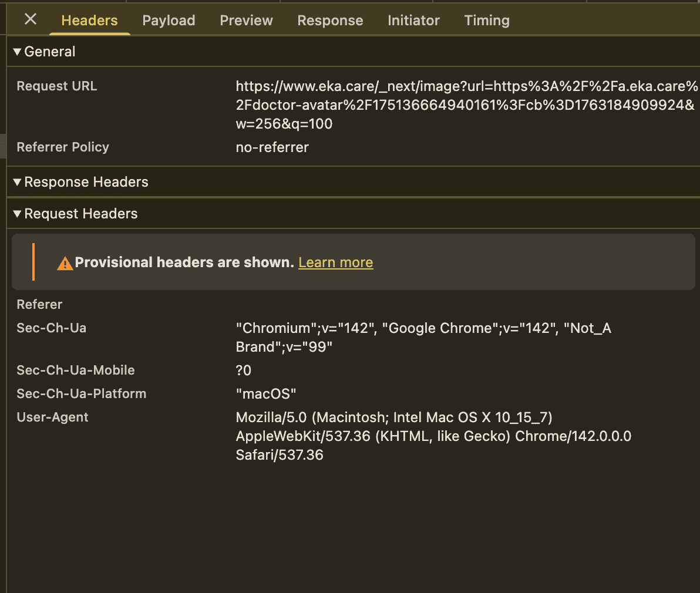The image size is (700, 593).
Task: Select the Referer header name
Action: 39,305
